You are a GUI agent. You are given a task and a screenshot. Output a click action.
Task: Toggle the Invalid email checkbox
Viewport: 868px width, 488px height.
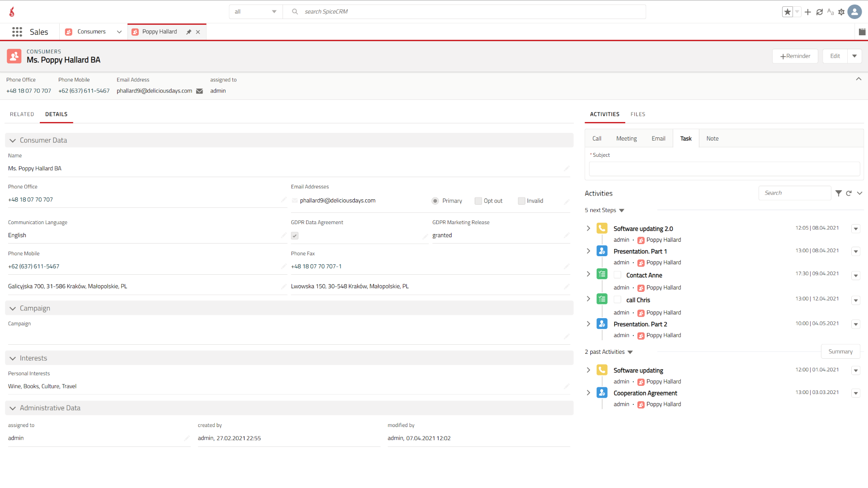click(521, 201)
